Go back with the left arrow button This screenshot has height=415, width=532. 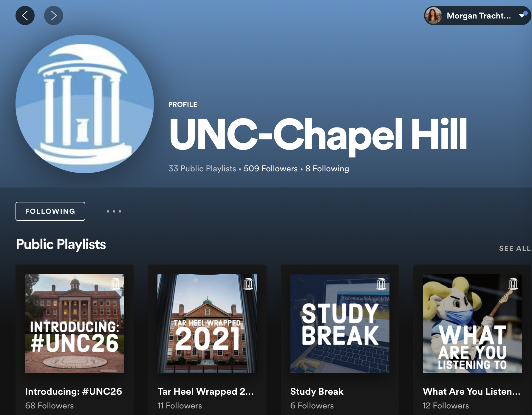25,16
